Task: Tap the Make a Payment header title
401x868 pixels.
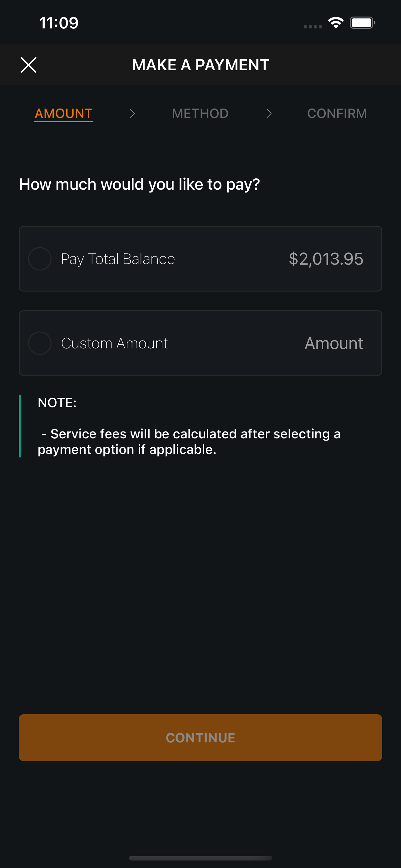Action: coord(201,65)
